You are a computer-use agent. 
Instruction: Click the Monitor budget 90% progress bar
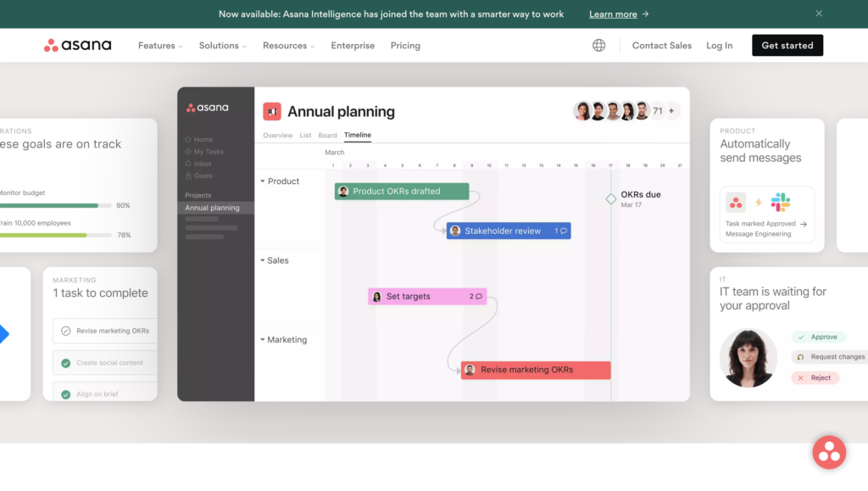[x=55, y=205]
